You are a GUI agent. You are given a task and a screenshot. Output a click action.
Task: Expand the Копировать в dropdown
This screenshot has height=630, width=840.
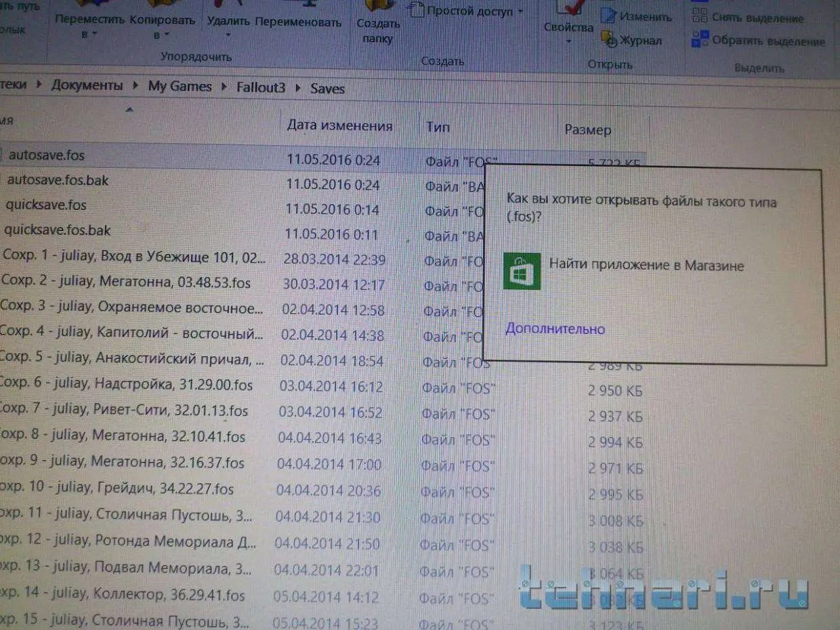tap(166, 34)
